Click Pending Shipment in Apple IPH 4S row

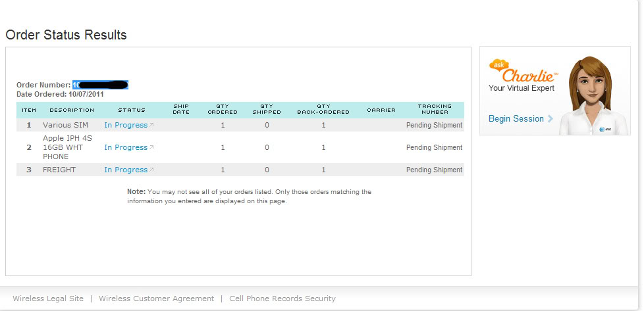(x=434, y=147)
